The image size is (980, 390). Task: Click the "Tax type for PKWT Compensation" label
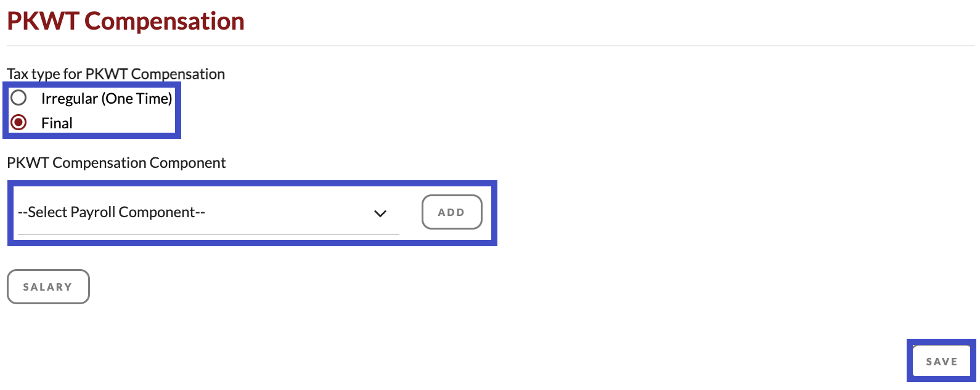pyautogui.click(x=116, y=74)
